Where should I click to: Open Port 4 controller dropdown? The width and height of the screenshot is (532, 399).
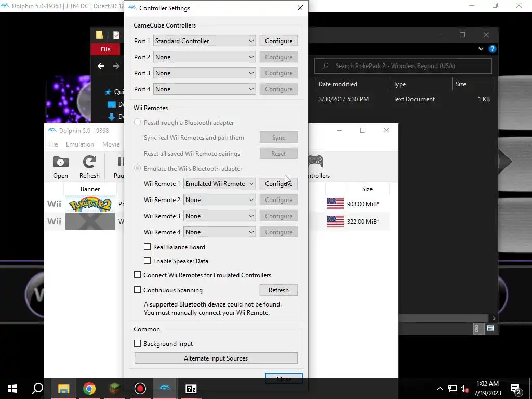205,89
